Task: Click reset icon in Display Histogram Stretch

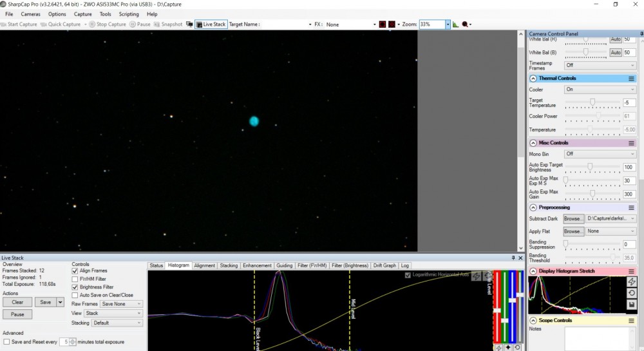Action: click(632, 293)
